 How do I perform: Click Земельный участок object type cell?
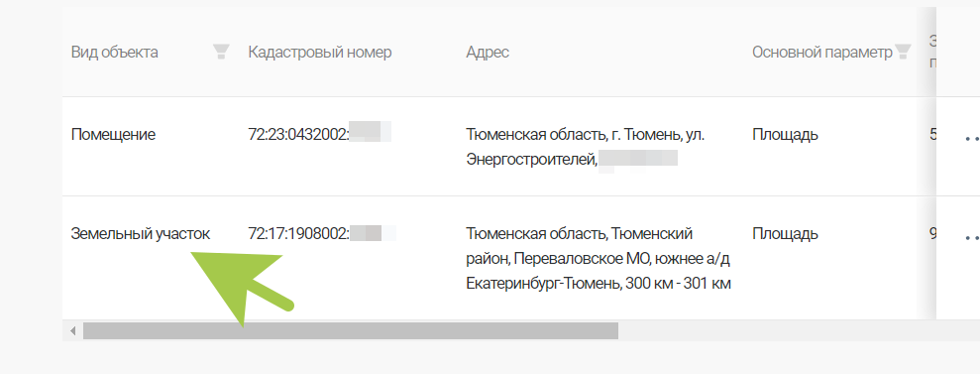click(x=141, y=234)
